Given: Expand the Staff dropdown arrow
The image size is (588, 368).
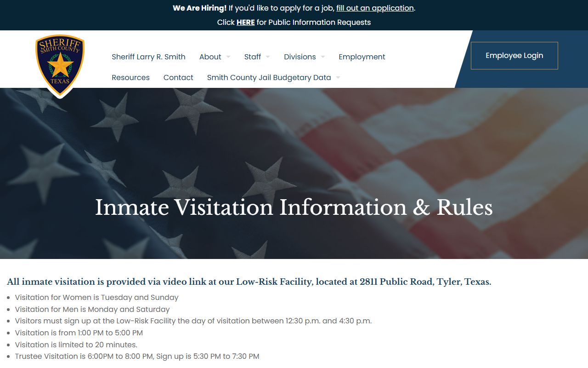Looking at the screenshot, I should pyautogui.click(x=268, y=57).
